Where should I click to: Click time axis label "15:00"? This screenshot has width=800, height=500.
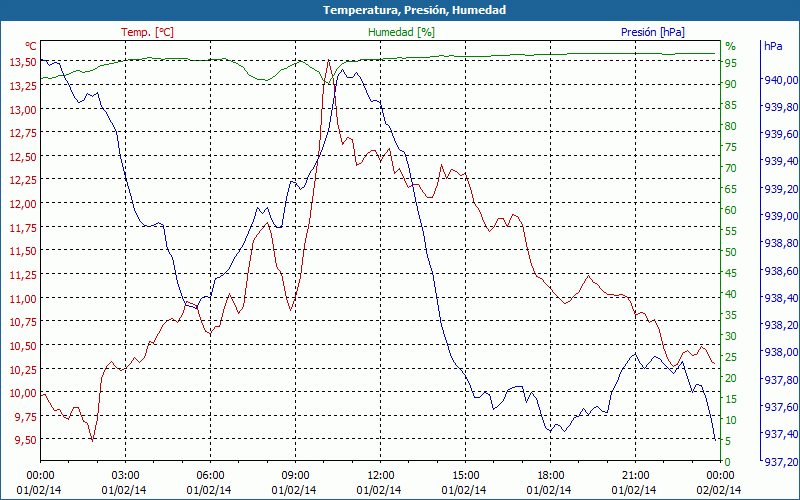tap(465, 475)
